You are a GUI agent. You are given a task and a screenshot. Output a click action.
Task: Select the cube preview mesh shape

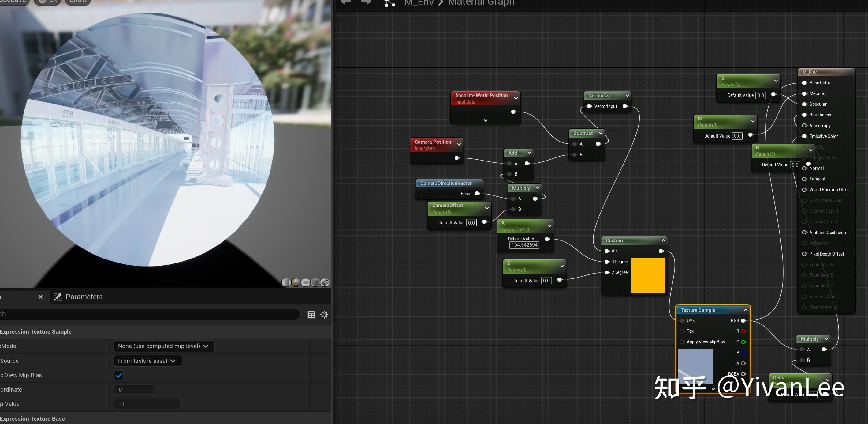[x=315, y=282]
